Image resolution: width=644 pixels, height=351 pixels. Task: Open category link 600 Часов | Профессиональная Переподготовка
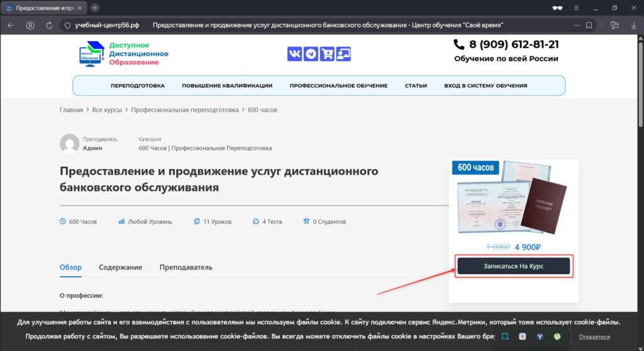click(x=205, y=148)
